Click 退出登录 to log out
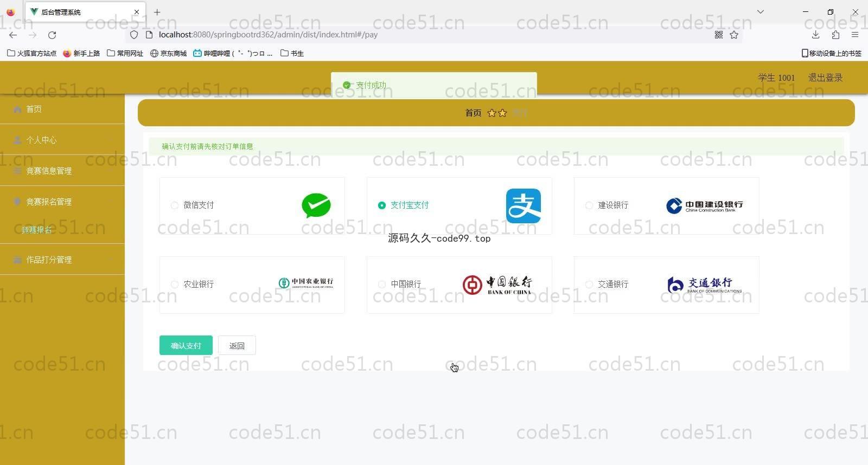 825,77
